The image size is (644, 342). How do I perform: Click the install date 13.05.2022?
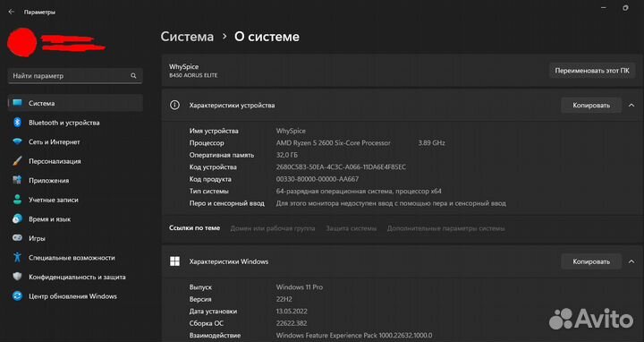point(292,312)
